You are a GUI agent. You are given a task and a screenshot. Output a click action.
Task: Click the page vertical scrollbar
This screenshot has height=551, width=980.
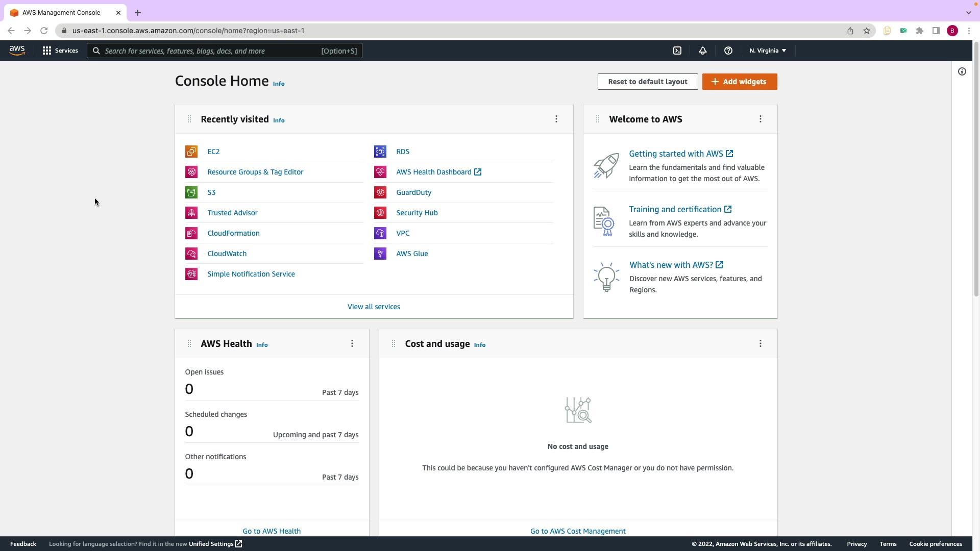coord(976,168)
